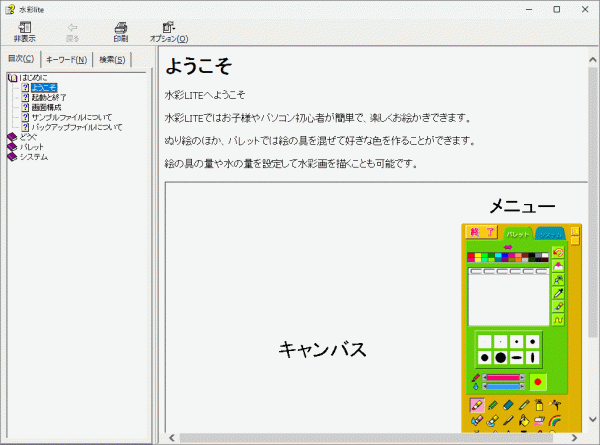Screen dimensions: 600x445
Task: Click the 終了 button in the menu illustration
Action: (x=481, y=232)
